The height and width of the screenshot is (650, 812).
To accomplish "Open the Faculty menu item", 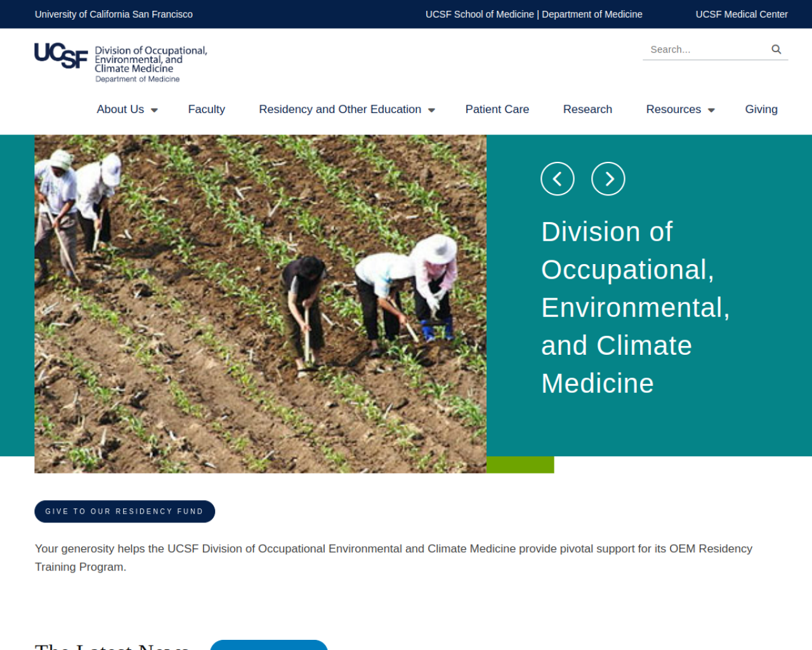I will pyautogui.click(x=206, y=109).
